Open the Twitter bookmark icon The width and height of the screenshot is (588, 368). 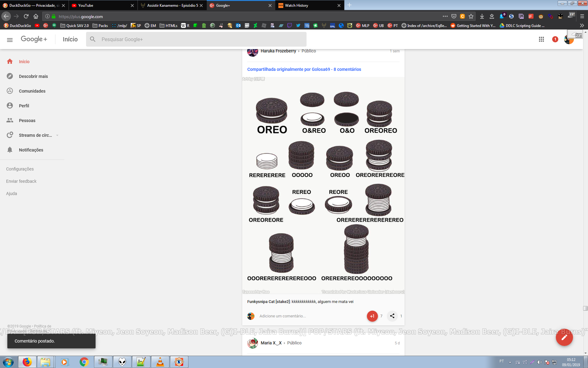298,25
